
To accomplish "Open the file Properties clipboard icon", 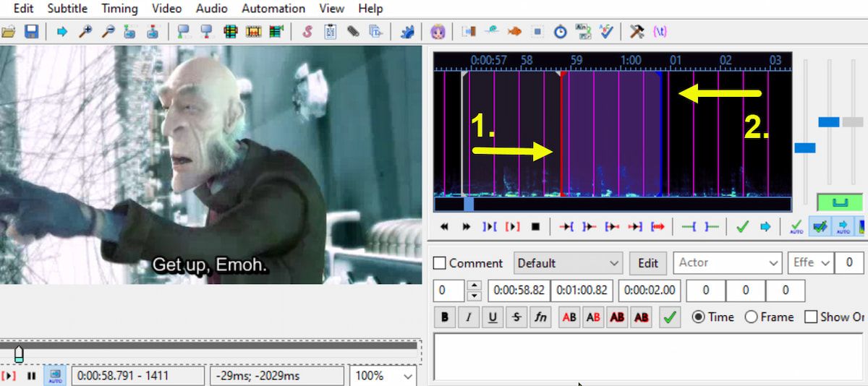I will point(331,32).
